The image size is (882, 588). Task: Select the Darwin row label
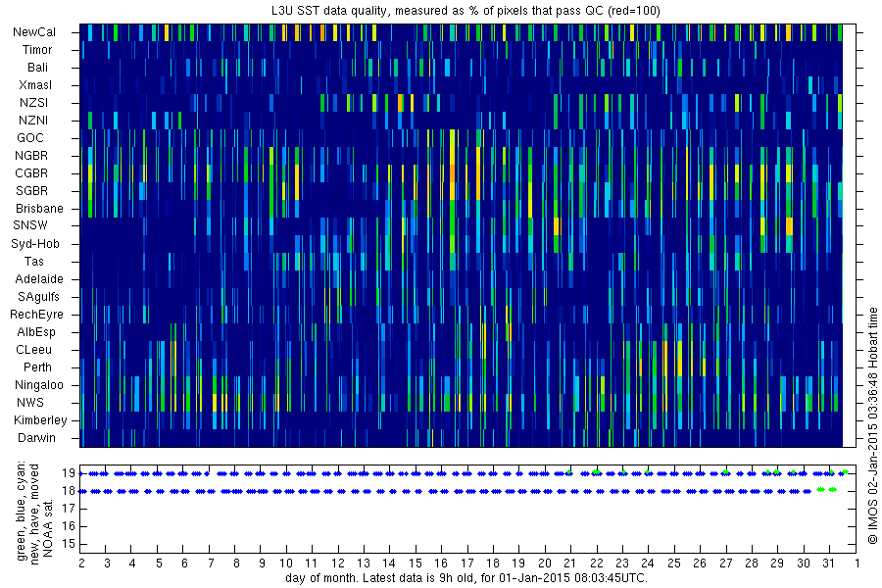[36, 437]
